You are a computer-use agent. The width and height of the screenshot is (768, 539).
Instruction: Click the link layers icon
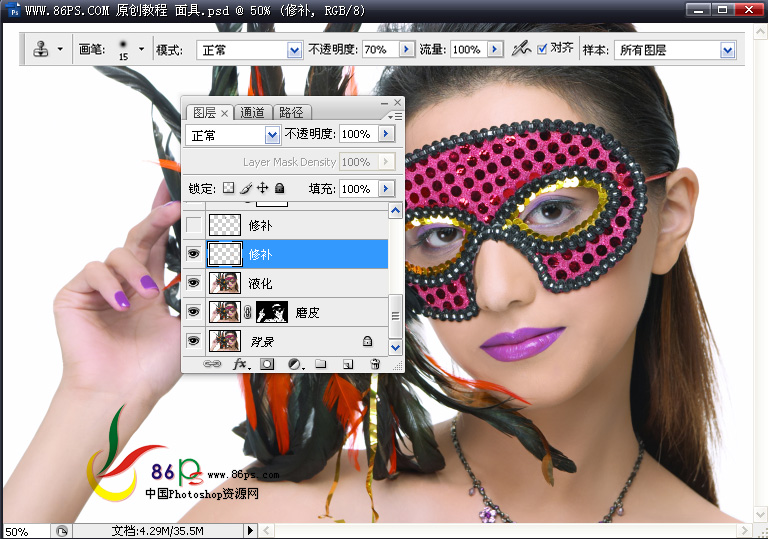(x=212, y=365)
